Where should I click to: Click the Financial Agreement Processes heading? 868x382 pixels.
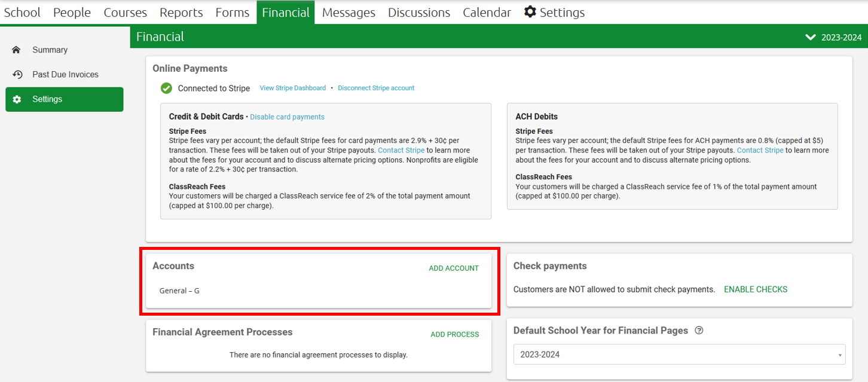pos(222,332)
